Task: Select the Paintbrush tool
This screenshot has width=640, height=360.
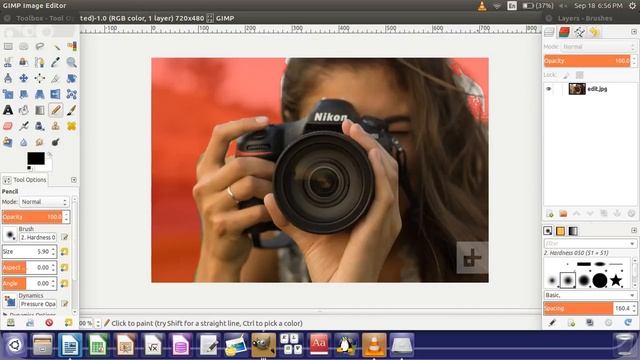Action: coord(72,110)
